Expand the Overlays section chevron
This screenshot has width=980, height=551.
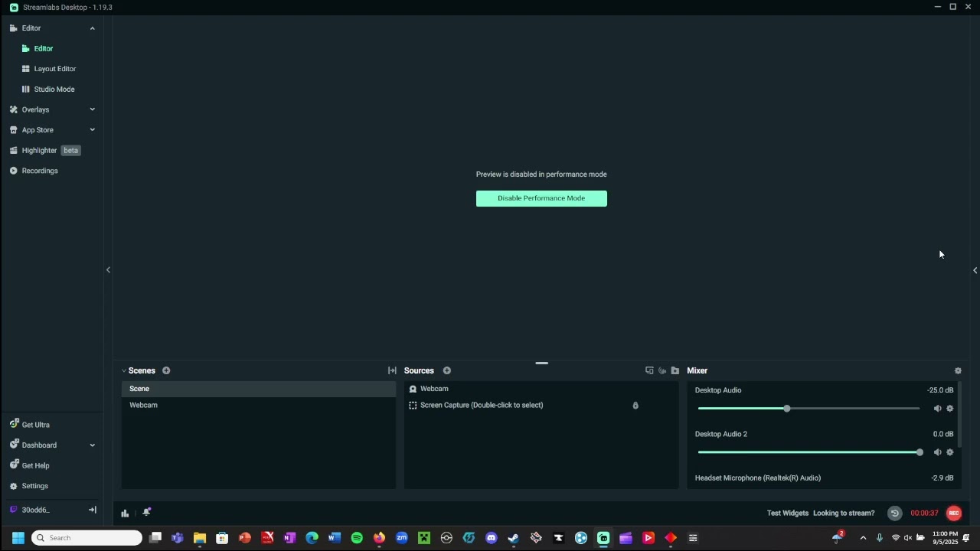(x=93, y=109)
